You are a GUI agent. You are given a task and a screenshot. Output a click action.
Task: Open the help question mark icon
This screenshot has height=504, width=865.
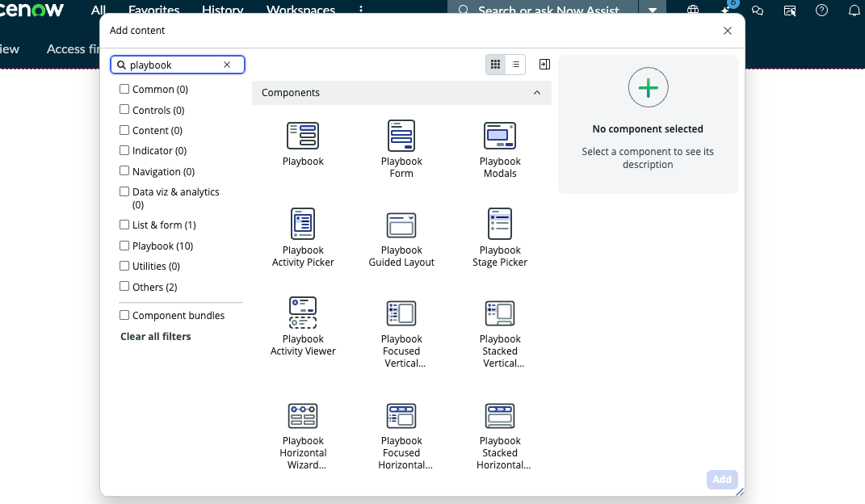[x=822, y=10]
